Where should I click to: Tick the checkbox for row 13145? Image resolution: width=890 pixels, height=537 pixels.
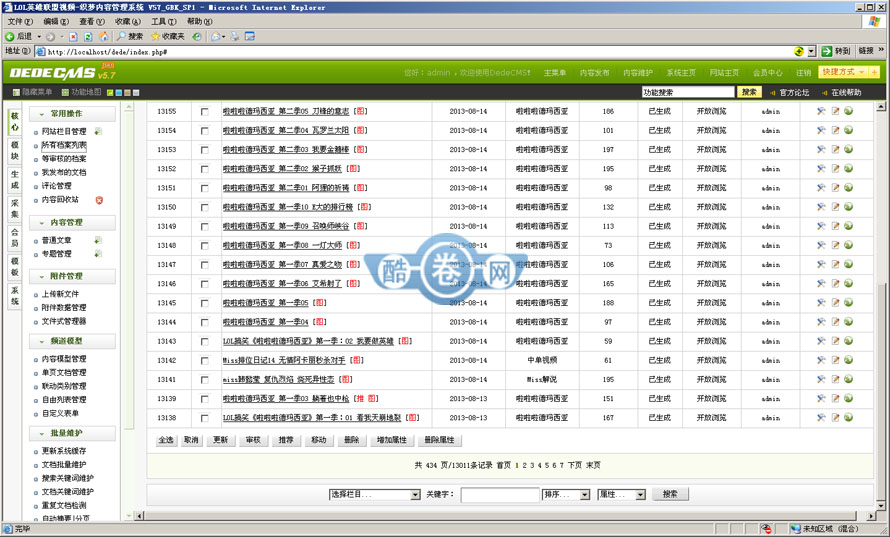[204, 303]
